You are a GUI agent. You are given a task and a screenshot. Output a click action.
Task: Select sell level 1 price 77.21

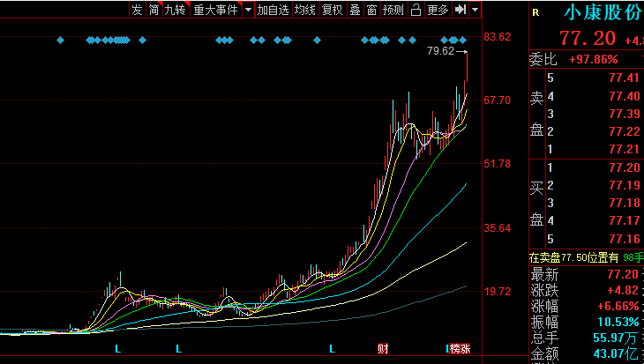[x=625, y=149]
